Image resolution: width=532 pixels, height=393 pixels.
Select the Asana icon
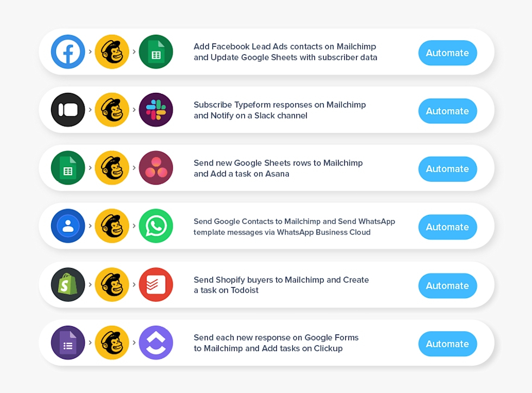[x=156, y=168]
